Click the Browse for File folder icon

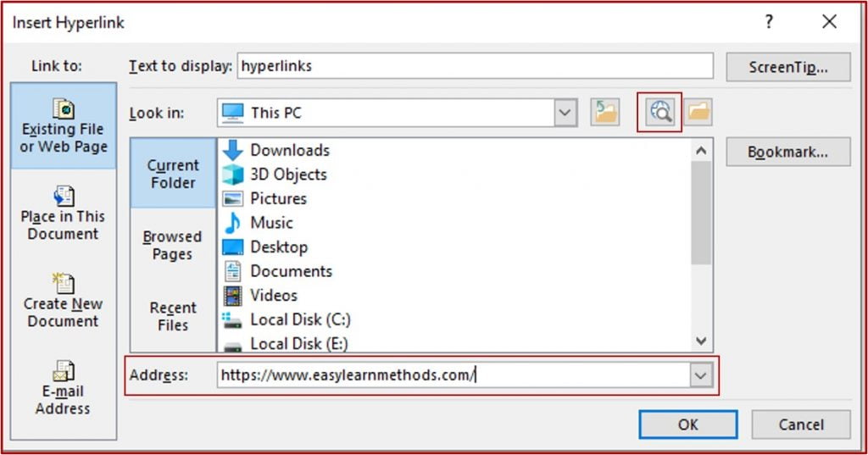pyautogui.click(x=698, y=112)
